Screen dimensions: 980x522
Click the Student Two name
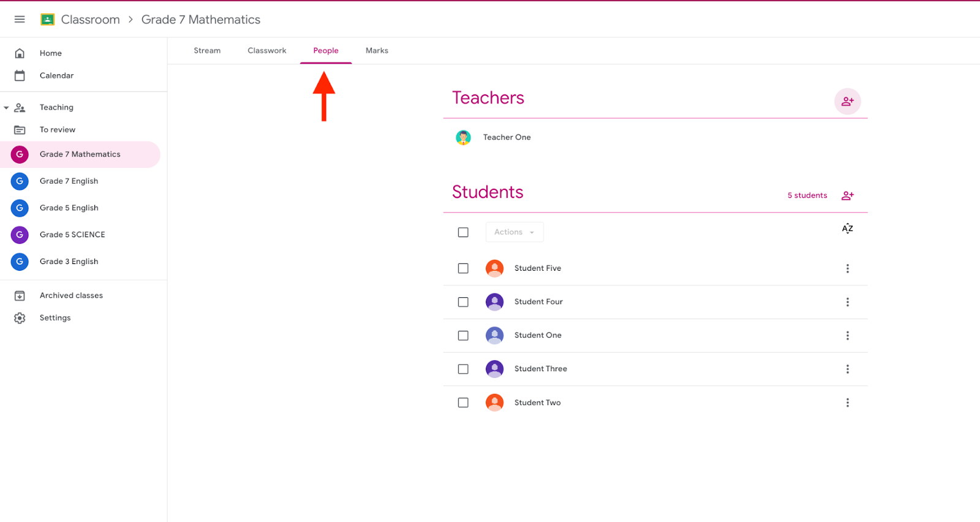(x=538, y=403)
